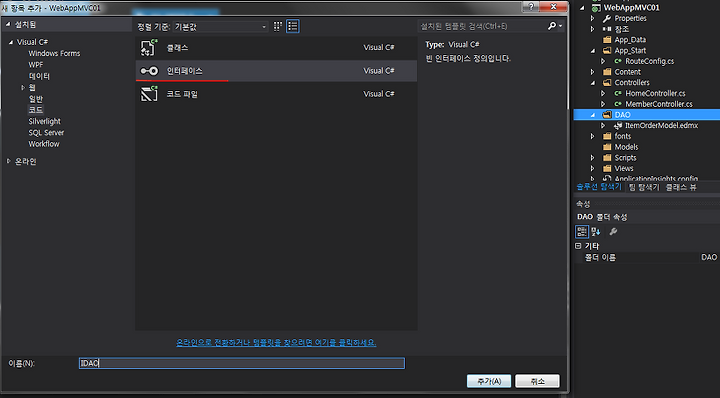Click 폴더 이름 property label
Image resolution: width=720 pixels, height=398 pixels.
(x=600, y=258)
